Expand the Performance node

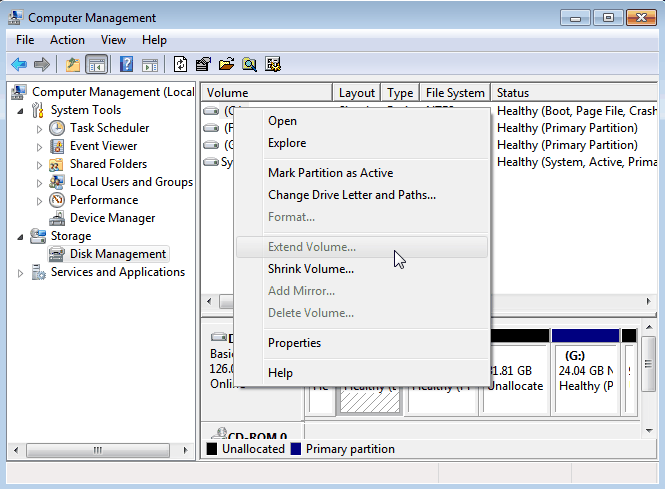pos(39,201)
